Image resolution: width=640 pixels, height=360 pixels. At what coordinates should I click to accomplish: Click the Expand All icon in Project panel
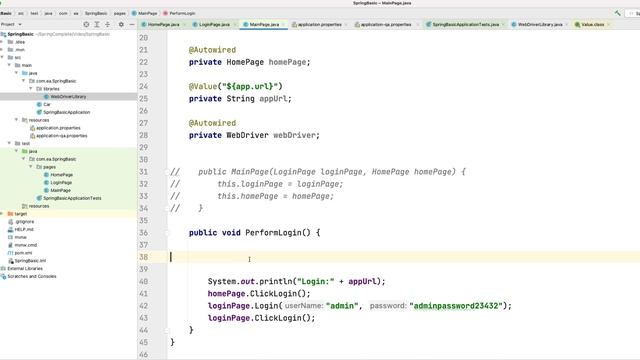coord(97,24)
